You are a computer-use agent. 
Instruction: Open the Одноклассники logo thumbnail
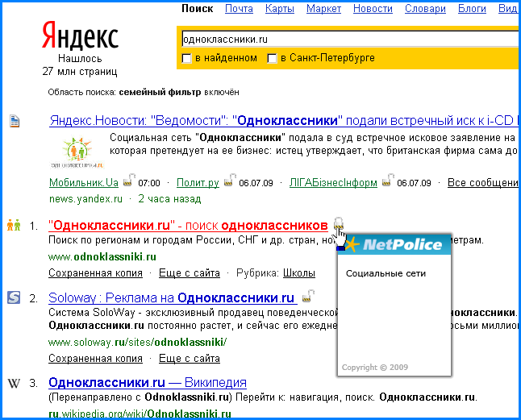pos(77,152)
